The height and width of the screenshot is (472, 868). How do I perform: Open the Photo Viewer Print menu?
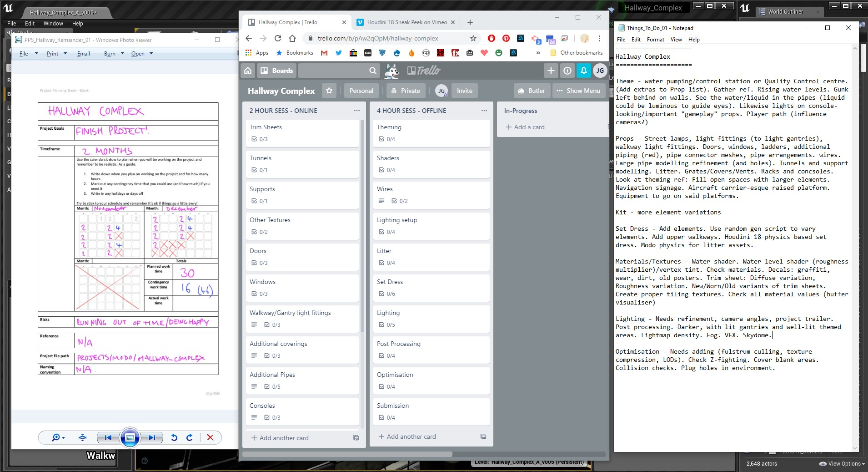57,54
